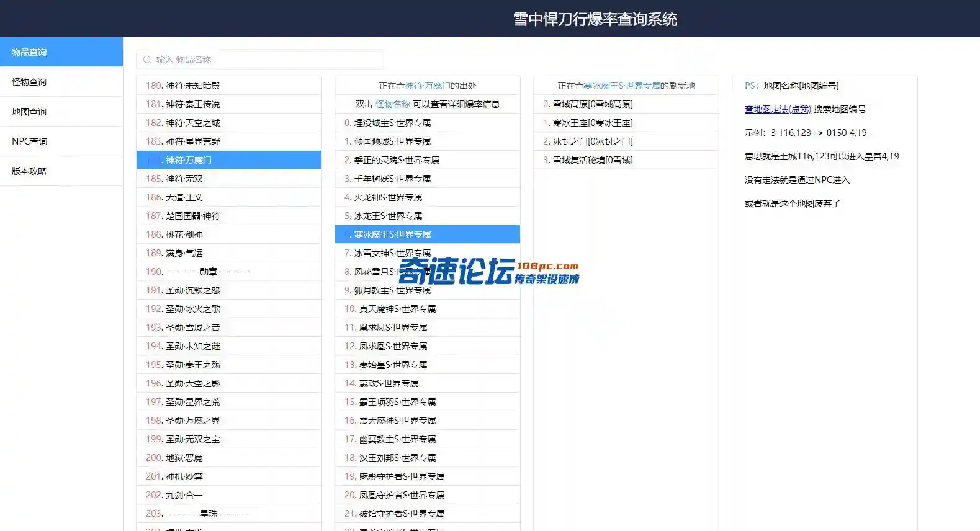
Task: Select monster 3. 千年树妖S·世界专属
Action: (428, 179)
